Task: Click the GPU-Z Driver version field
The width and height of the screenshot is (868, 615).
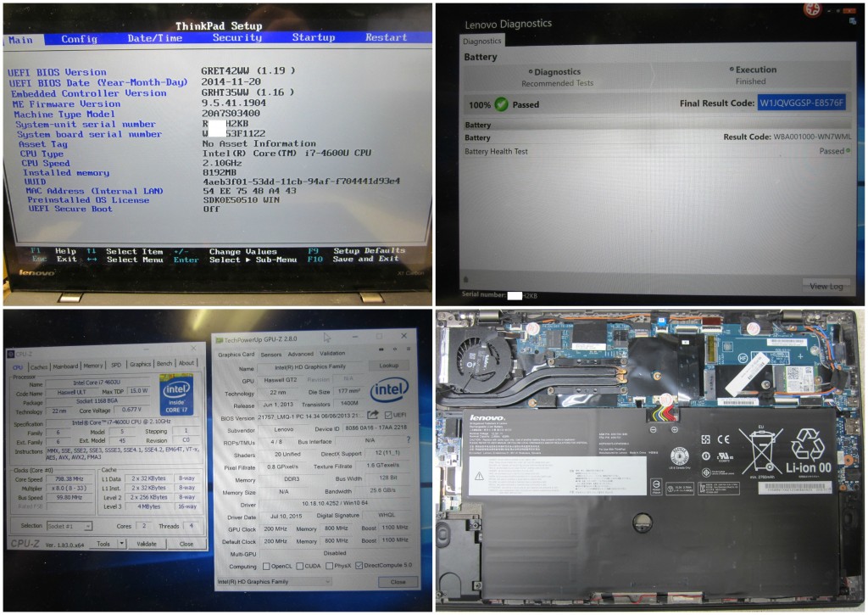Action: 334,504
